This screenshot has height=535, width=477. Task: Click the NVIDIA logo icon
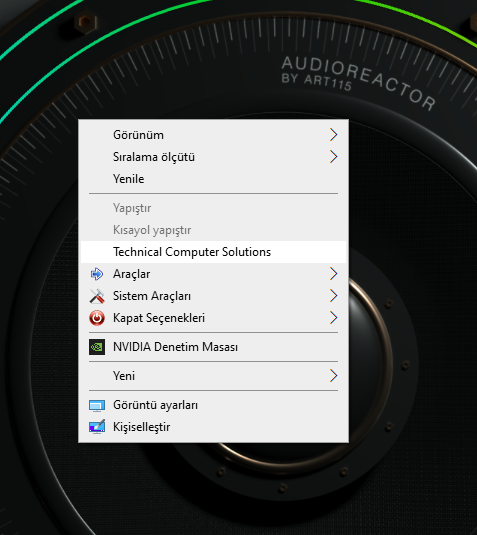97,347
